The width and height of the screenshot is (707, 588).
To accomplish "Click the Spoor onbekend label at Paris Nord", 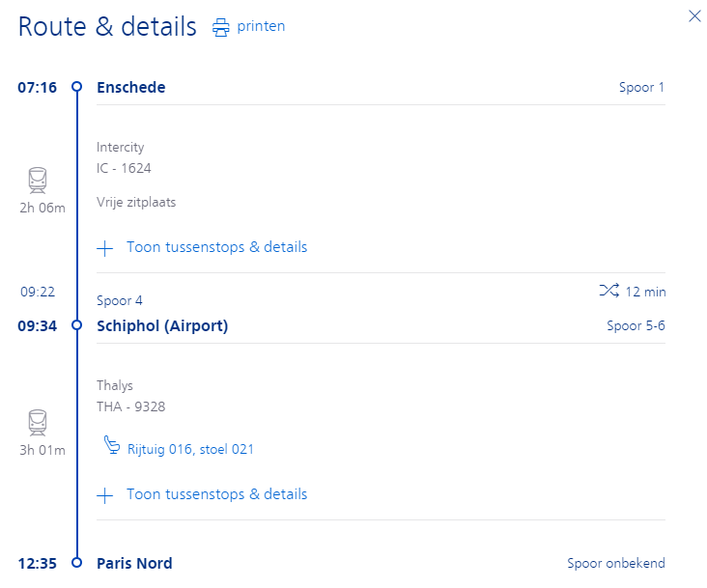I will pos(616,563).
